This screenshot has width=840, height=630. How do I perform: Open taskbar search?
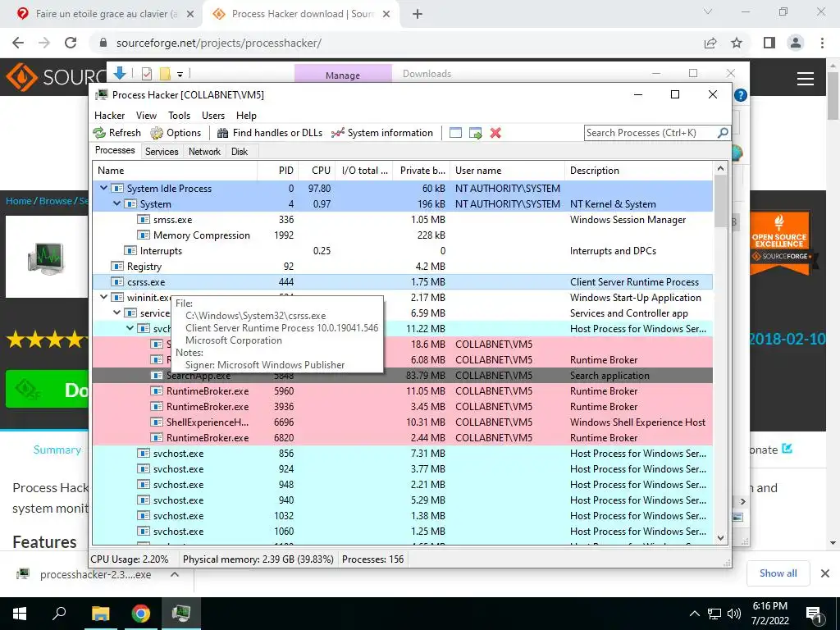coord(59,614)
